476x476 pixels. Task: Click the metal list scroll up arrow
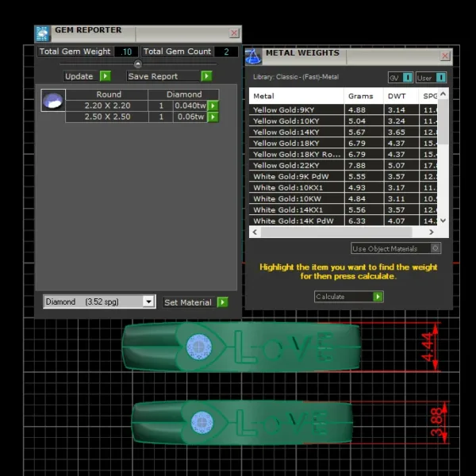point(443,94)
